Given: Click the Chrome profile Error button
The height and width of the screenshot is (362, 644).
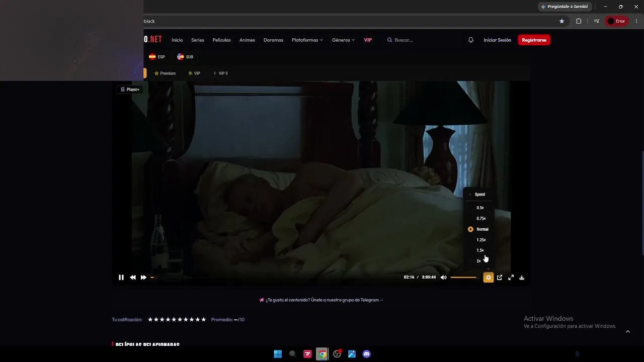Looking at the screenshot, I should coord(616,21).
